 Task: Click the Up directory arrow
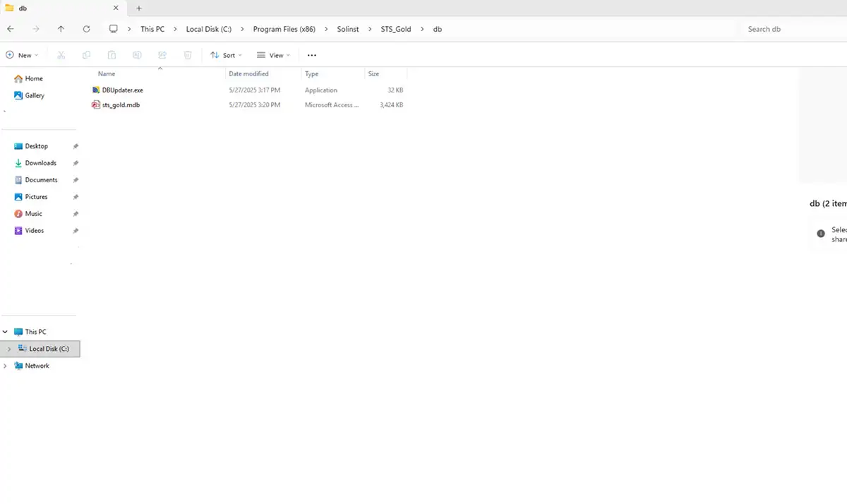click(x=61, y=29)
